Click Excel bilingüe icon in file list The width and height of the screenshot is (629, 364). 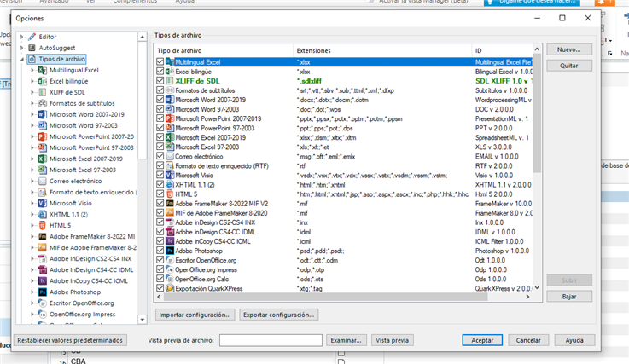(x=170, y=72)
